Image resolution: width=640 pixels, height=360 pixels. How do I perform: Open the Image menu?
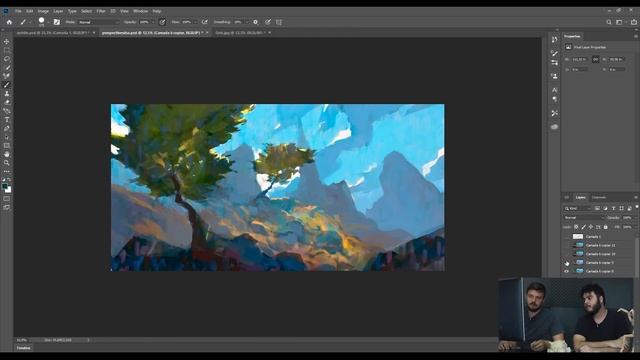click(43, 11)
